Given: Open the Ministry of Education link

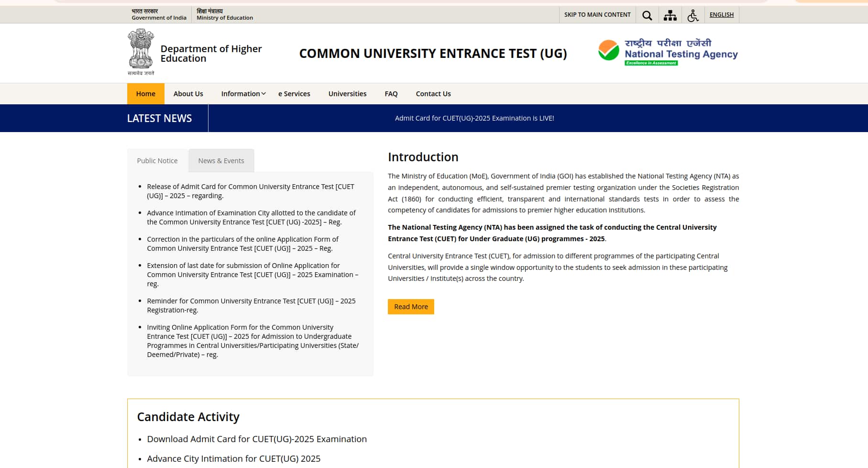Looking at the screenshot, I should click(x=224, y=14).
